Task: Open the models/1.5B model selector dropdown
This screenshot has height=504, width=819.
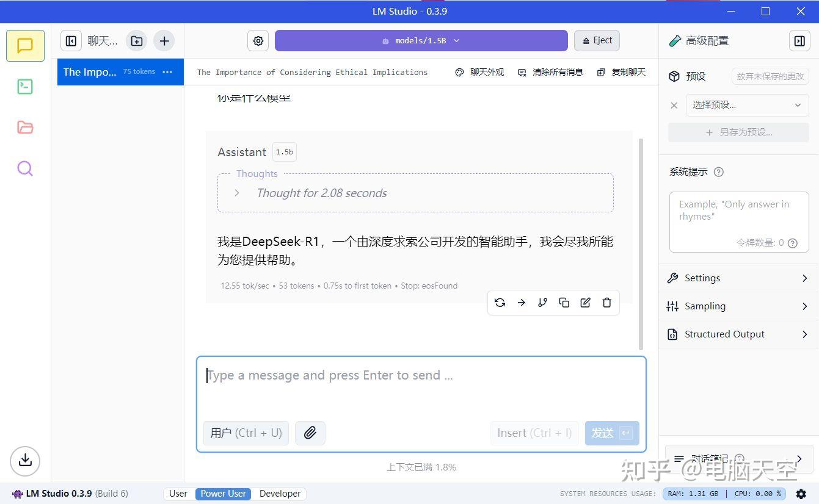Action: [x=421, y=41]
